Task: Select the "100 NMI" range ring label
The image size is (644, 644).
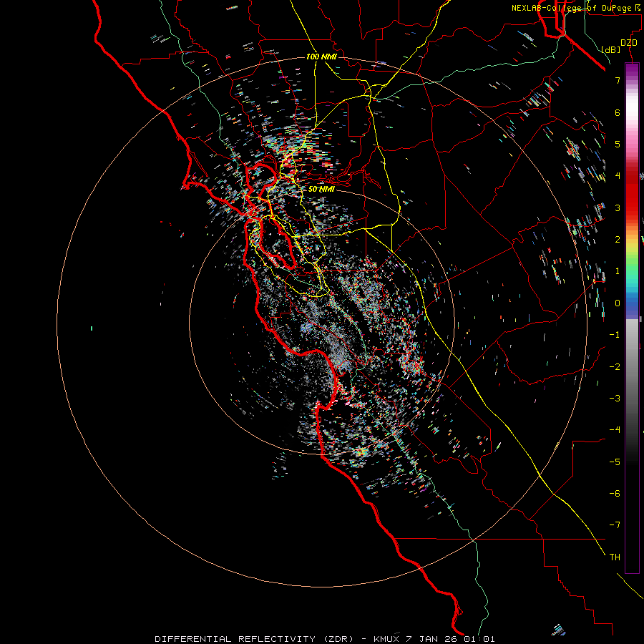Action: coord(321,57)
